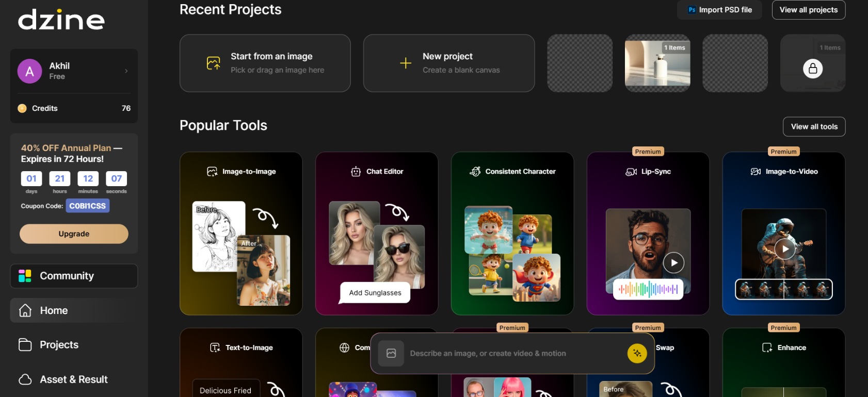Click the image upload icon
The height and width of the screenshot is (397, 868).
point(214,63)
